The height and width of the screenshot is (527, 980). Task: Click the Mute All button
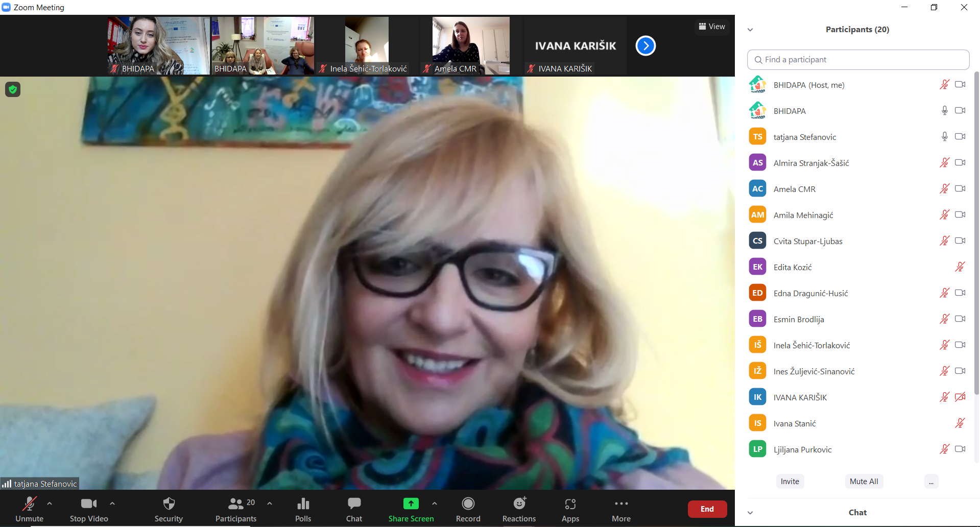864,481
